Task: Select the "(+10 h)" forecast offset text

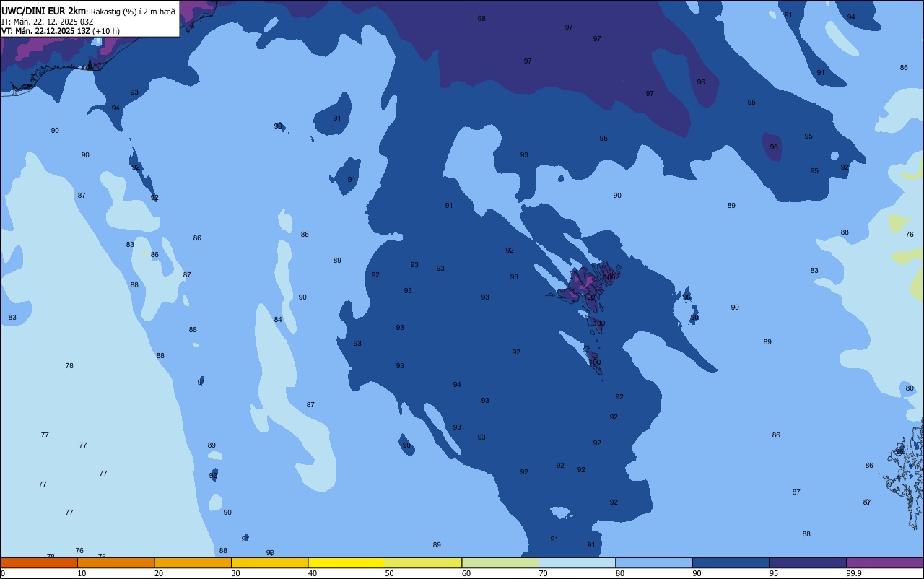Action: 106,31
